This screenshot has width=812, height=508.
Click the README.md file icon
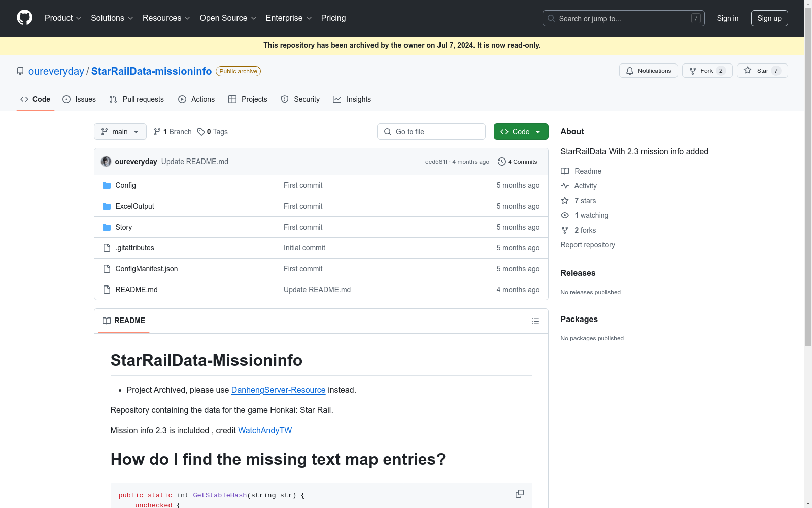coord(107,290)
